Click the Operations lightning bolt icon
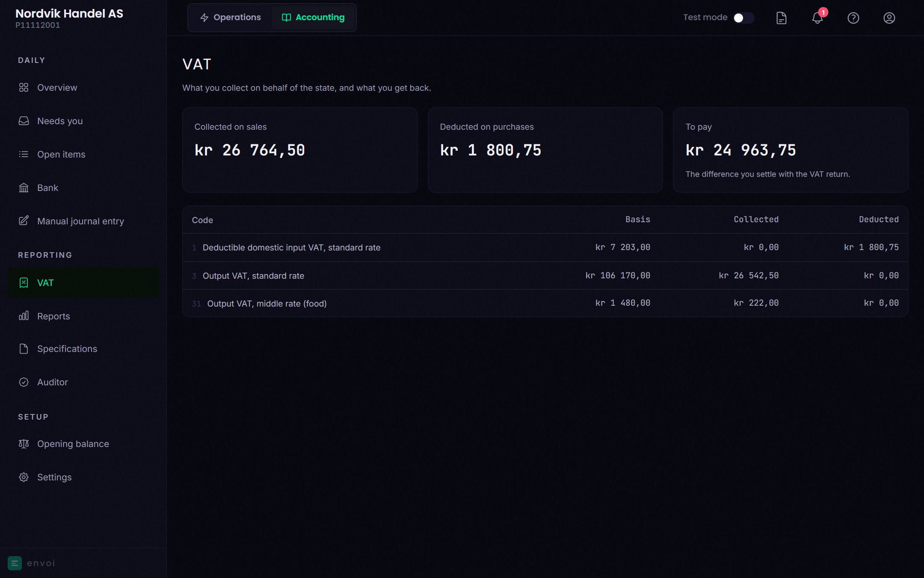Screen dimensions: 924x578 204,18
